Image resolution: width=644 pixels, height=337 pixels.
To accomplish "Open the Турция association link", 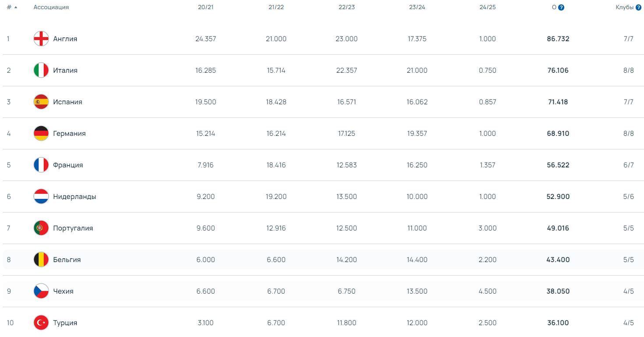I will (x=65, y=323).
